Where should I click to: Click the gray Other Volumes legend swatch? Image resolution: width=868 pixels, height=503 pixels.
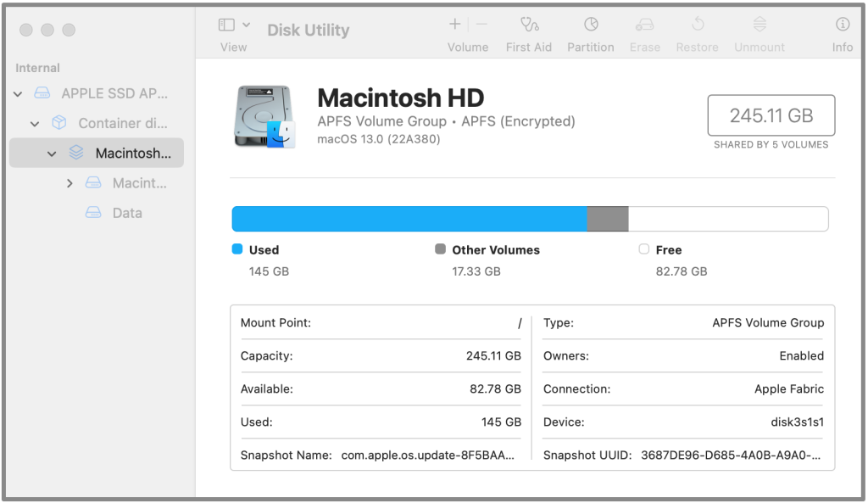tap(440, 249)
